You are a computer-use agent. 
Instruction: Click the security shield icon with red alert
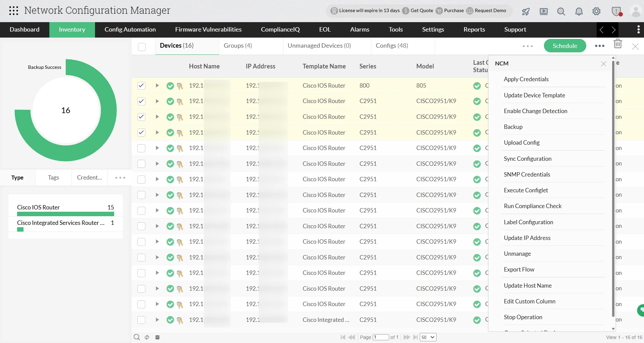coord(617,11)
